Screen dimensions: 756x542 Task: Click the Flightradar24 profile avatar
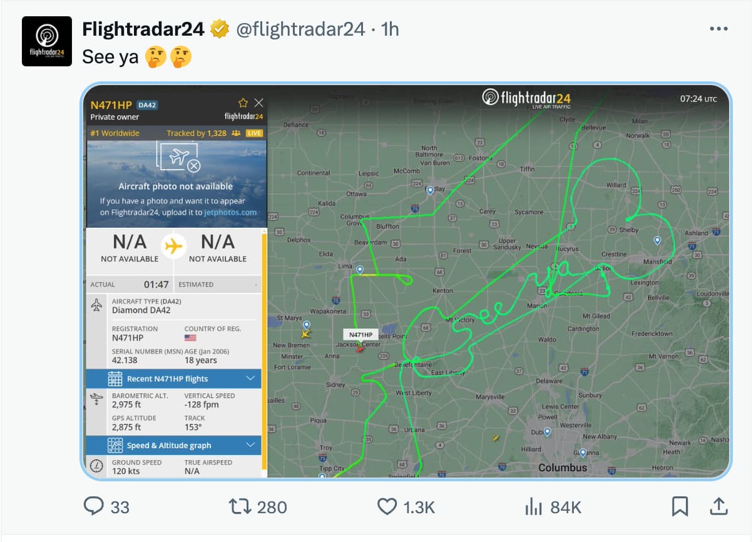coord(47,41)
